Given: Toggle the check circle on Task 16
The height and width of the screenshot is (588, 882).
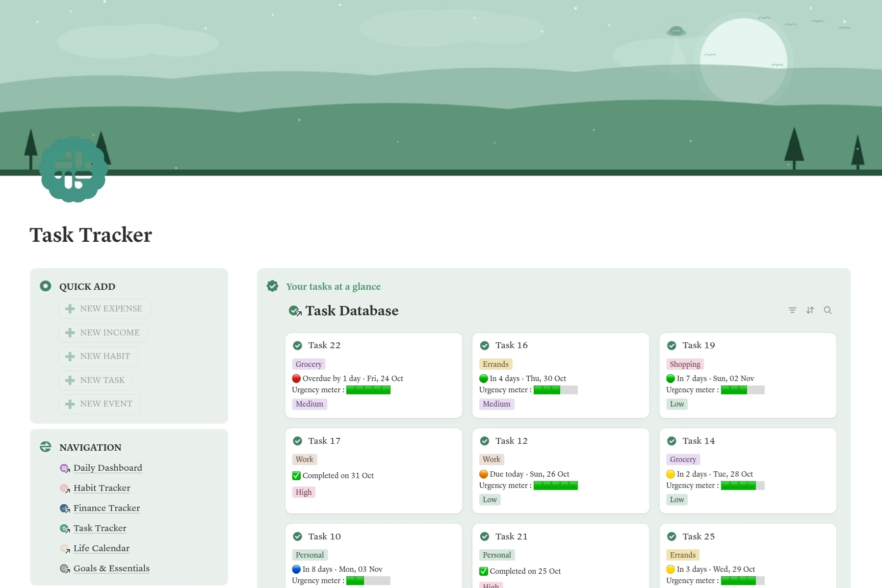Looking at the screenshot, I should pos(485,345).
